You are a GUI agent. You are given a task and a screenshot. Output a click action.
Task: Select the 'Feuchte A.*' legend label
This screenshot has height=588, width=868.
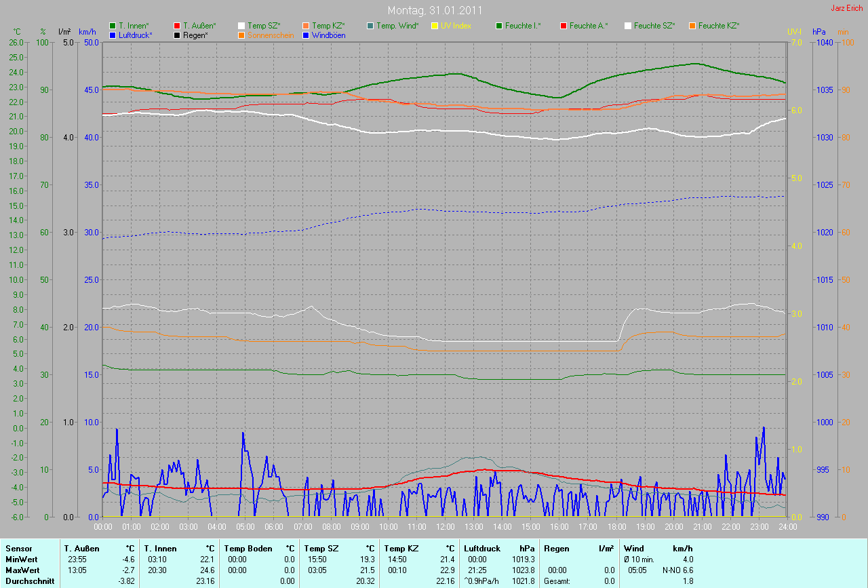(589, 26)
